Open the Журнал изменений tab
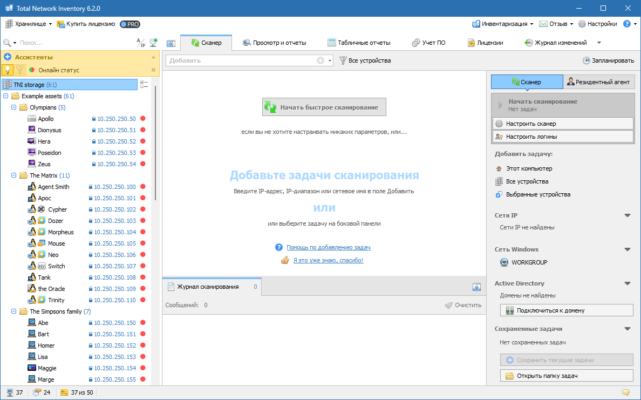The height and width of the screenshot is (400, 641). [556, 43]
